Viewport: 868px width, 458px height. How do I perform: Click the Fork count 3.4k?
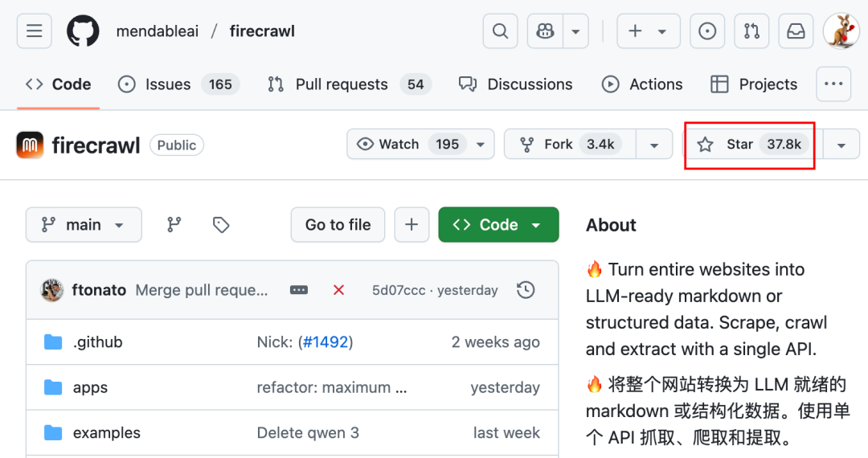(600, 145)
